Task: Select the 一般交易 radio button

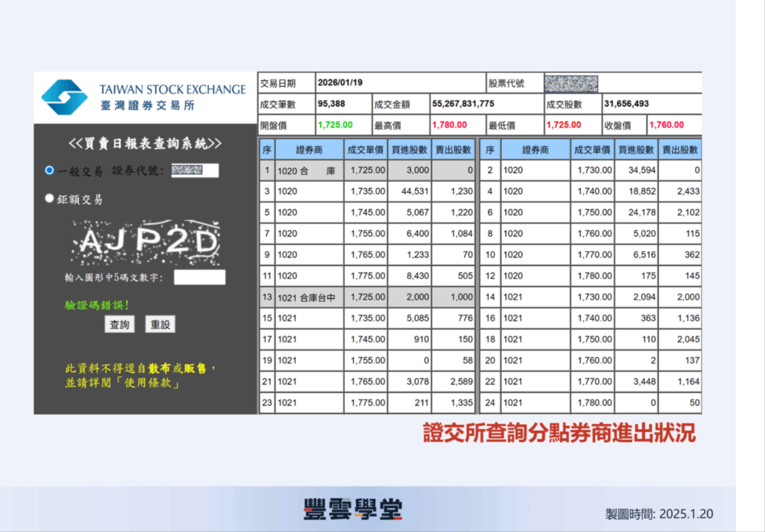Action: (x=49, y=170)
